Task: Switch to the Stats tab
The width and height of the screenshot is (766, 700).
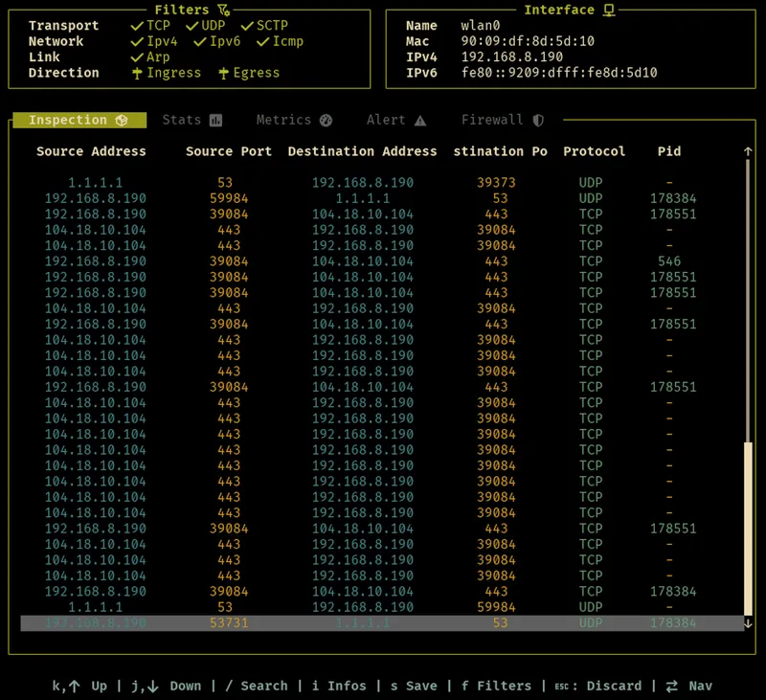Action: click(192, 120)
